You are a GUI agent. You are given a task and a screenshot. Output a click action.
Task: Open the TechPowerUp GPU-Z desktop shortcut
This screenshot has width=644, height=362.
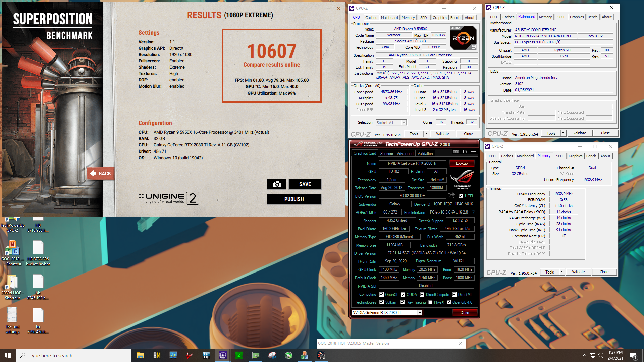13,224
